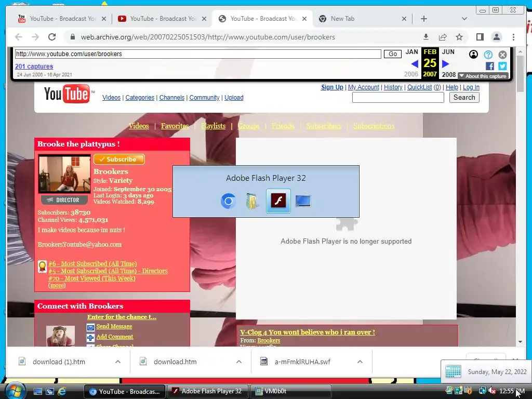The image size is (532, 399).
Task: Click the page scroll down arrow
Action: (520, 342)
